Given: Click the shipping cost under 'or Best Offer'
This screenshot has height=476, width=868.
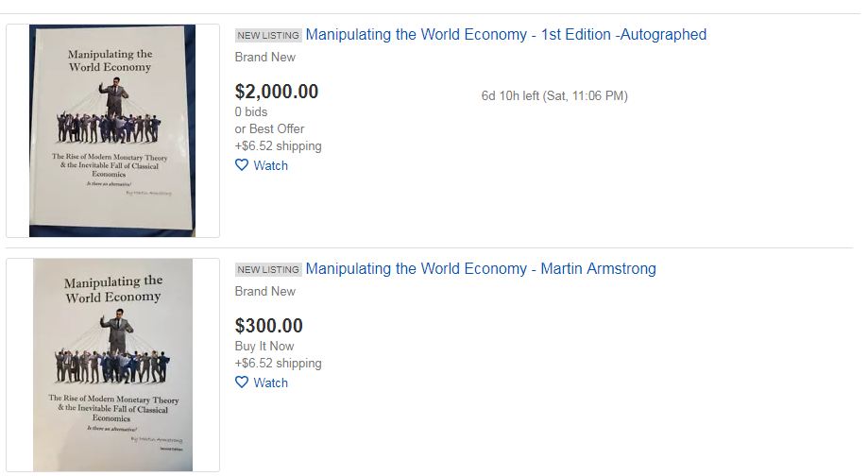Looking at the screenshot, I should [278, 146].
